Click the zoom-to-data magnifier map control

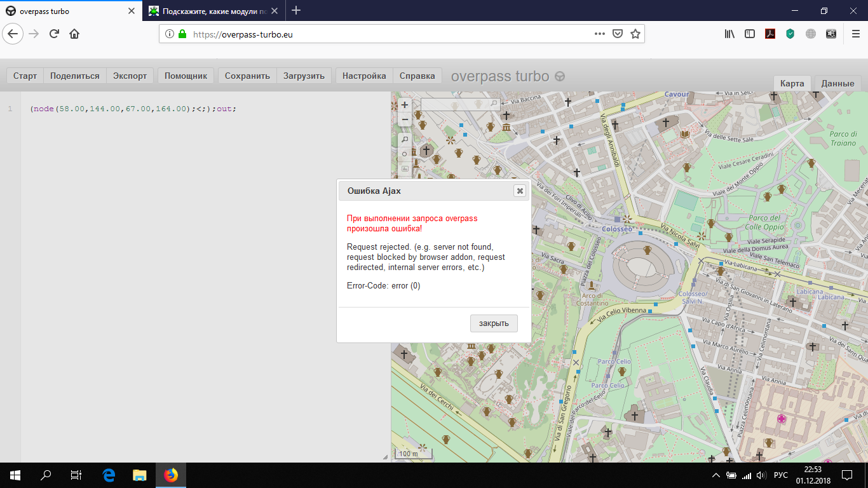(x=405, y=139)
